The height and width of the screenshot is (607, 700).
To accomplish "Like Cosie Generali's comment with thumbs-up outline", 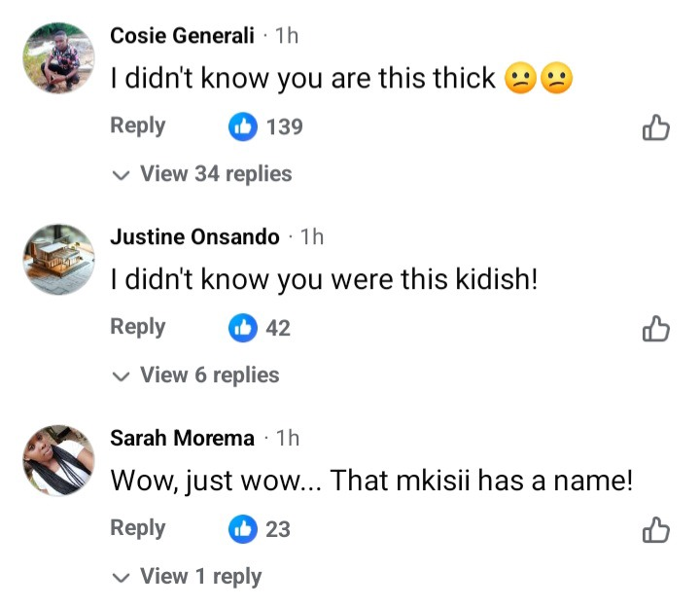I will [x=656, y=127].
